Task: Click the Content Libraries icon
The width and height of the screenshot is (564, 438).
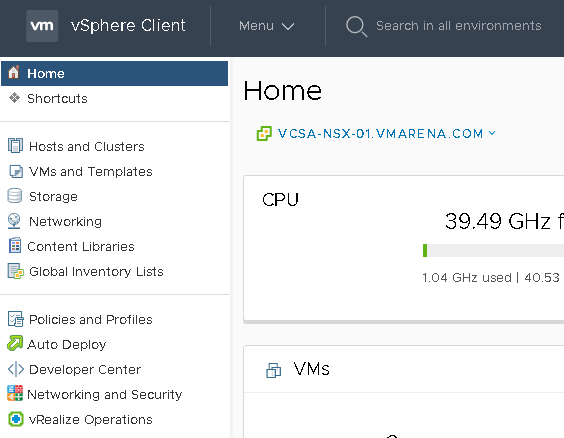Action: click(15, 246)
